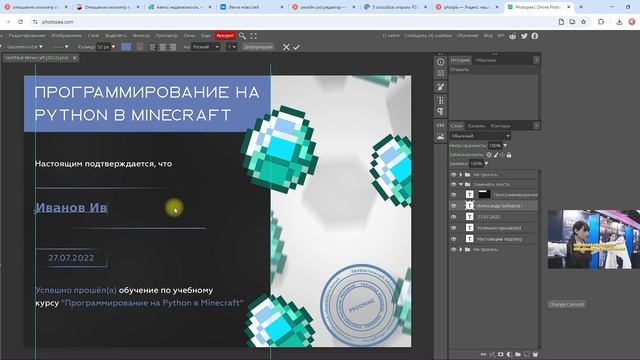Hide the Программирование text layer
This screenshot has height=360, width=640.
coord(453,195)
